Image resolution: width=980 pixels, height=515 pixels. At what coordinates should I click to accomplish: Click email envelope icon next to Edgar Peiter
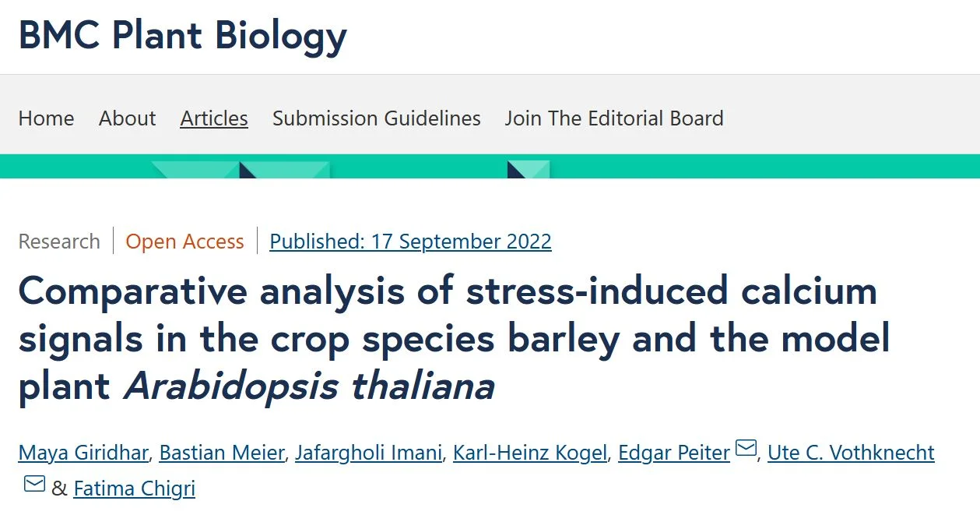point(746,449)
